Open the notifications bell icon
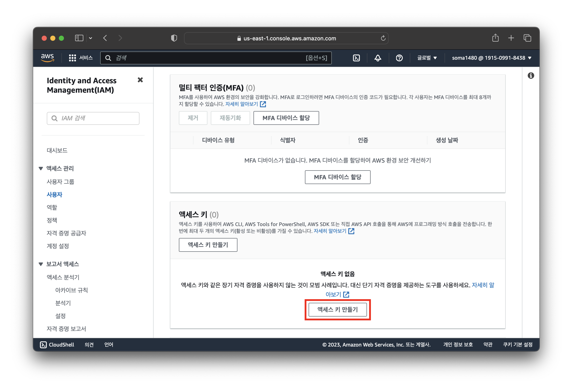Viewport: 580px width, 392px height. click(x=378, y=58)
